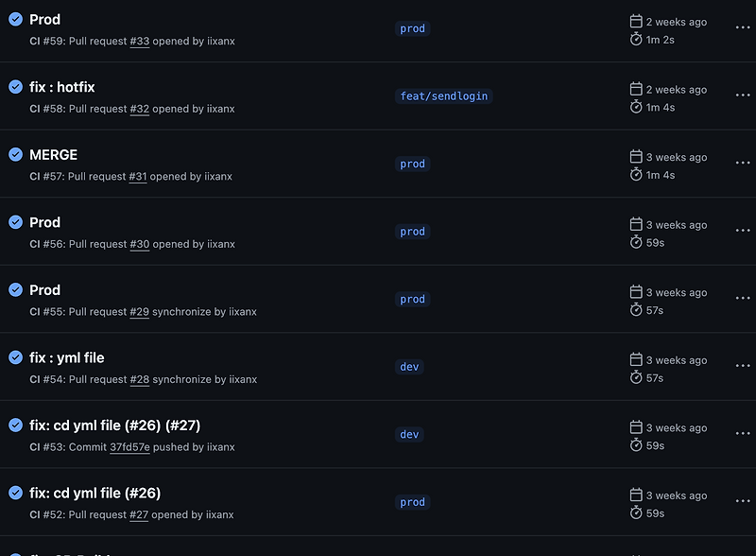Open the workflow run titled MERGE
The image size is (756, 556).
coord(53,154)
